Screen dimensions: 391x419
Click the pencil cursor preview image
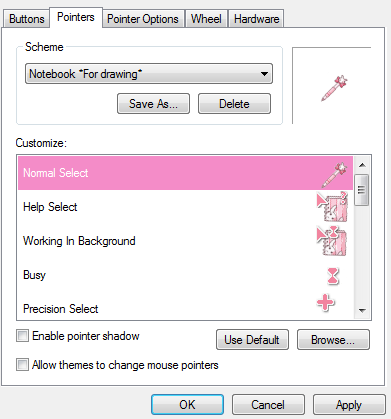click(x=334, y=88)
